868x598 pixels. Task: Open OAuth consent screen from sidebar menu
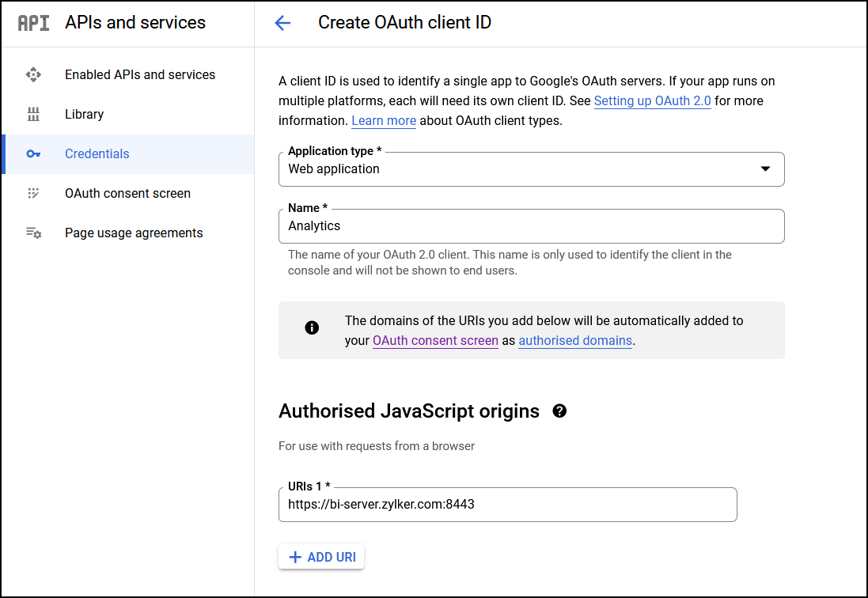[127, 193]
